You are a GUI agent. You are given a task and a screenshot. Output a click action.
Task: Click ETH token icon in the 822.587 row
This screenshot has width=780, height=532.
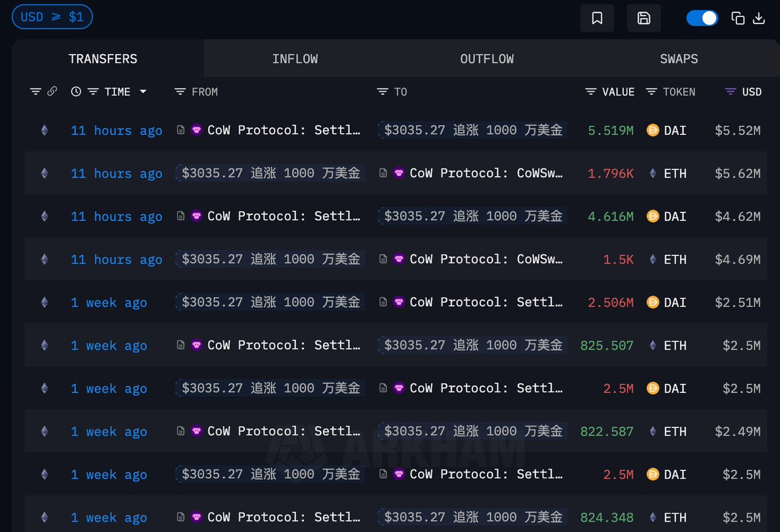click(653, 431)
